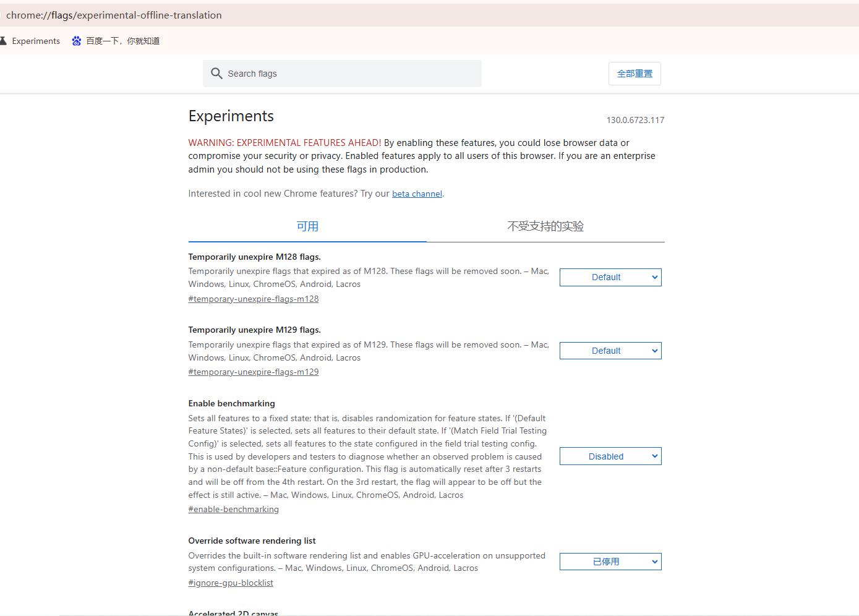Open the #temporary-unexpire-flags-m129 anchor link
Viewport: 859px width, 616px height.
[x=254, y=372]
